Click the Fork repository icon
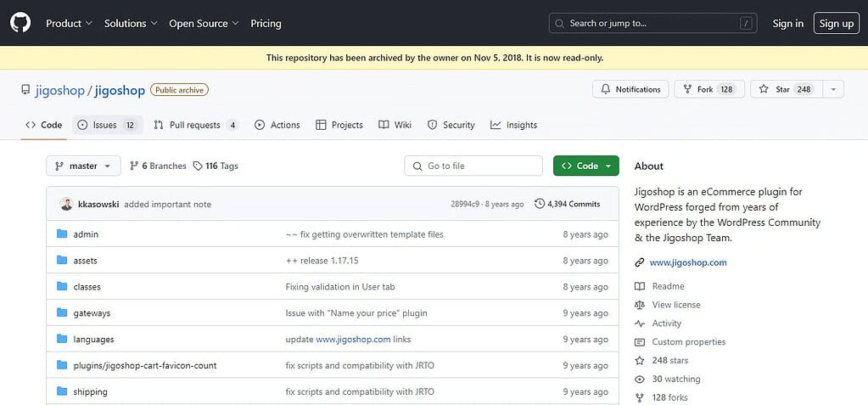 (x=687, y=89)
